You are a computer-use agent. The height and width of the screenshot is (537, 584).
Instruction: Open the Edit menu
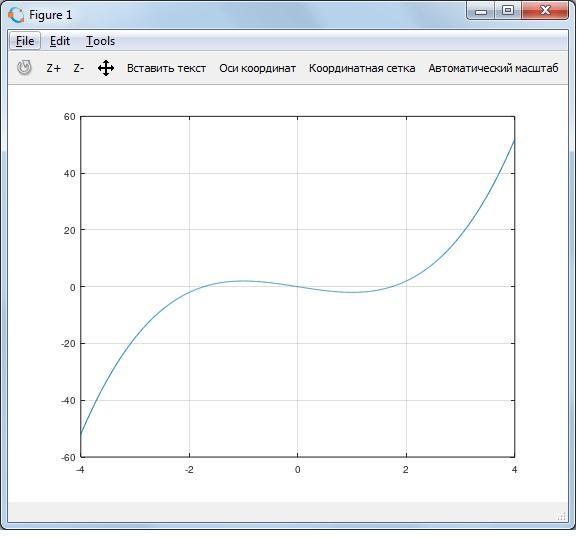click(60, 41)
